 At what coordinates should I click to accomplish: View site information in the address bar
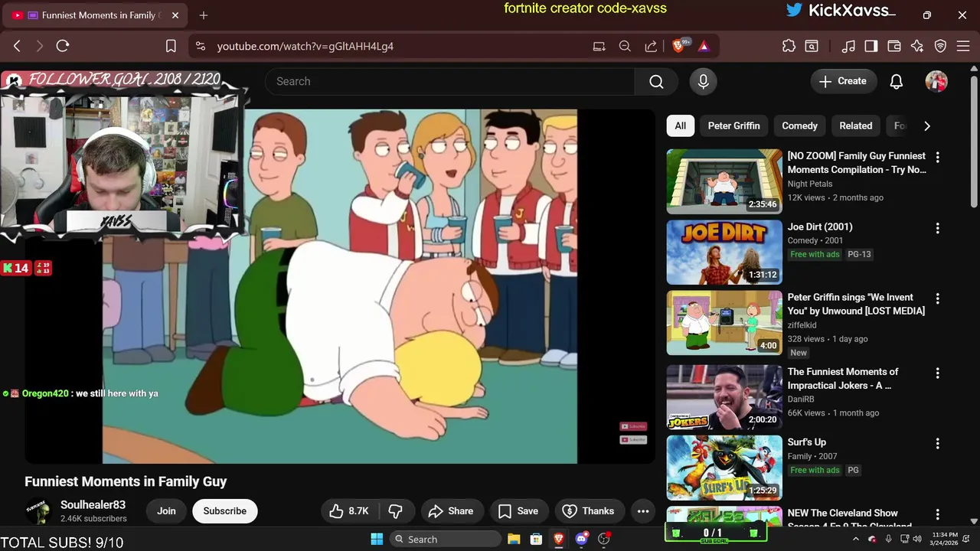coord(201,46)
